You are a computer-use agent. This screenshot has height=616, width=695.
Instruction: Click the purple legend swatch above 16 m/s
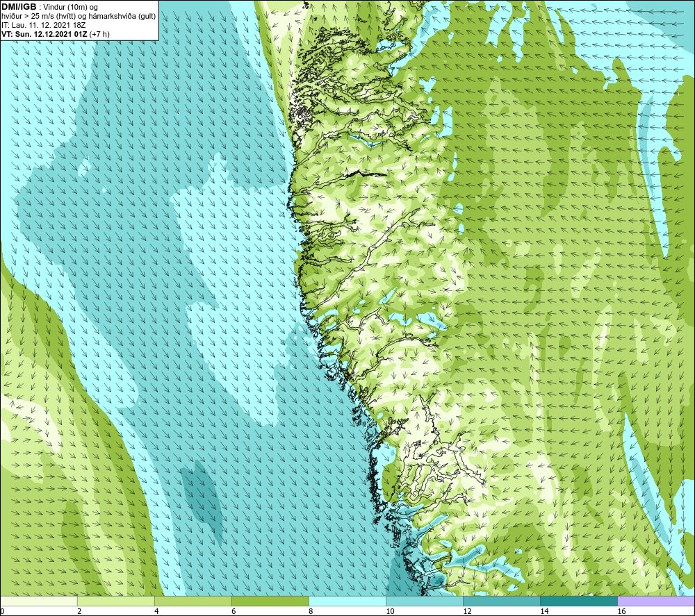(x=656, y=601)
